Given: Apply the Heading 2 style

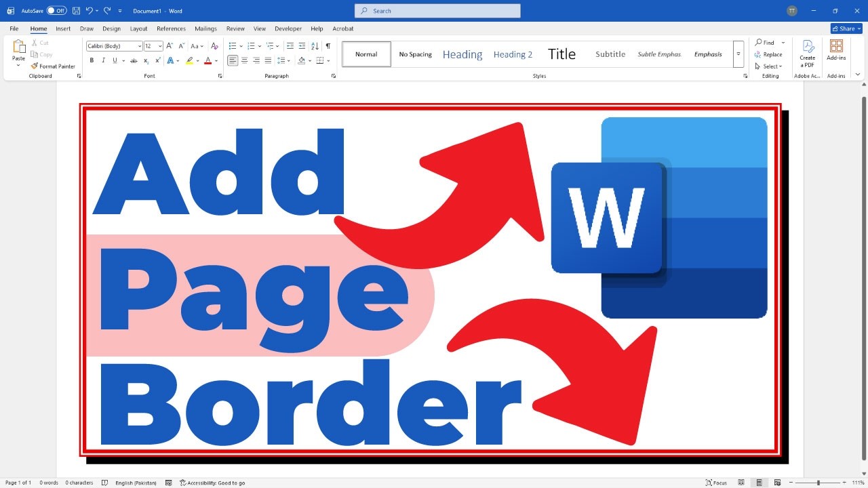Looking at the screenshot, I should point(513,54).
